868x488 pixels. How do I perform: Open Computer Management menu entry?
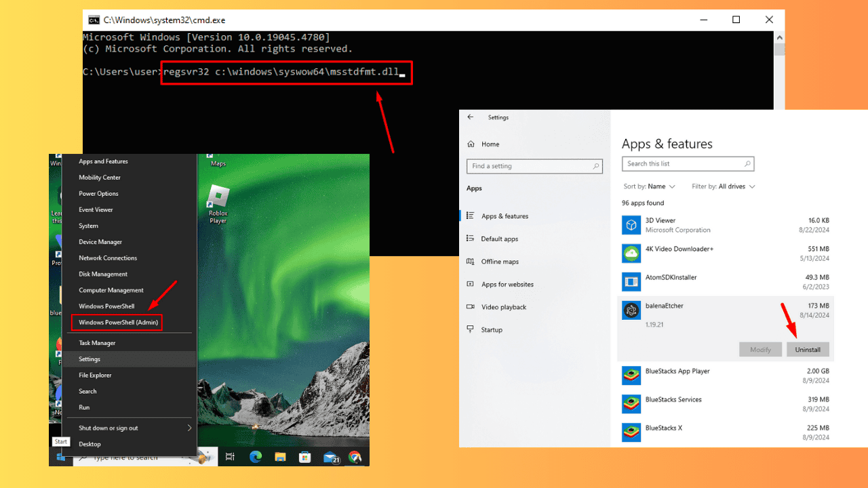(x=111, y=290)
